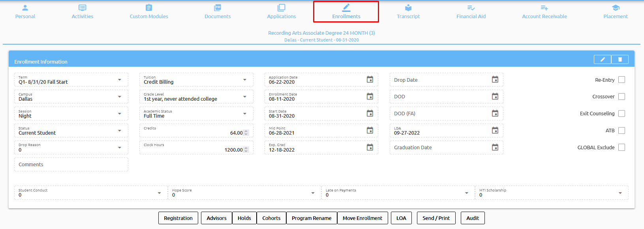Click the delete trash icon in Enrollment Information header
Image resolution: width=644 pixels, height=229 pixels.
tap(620, 60)
